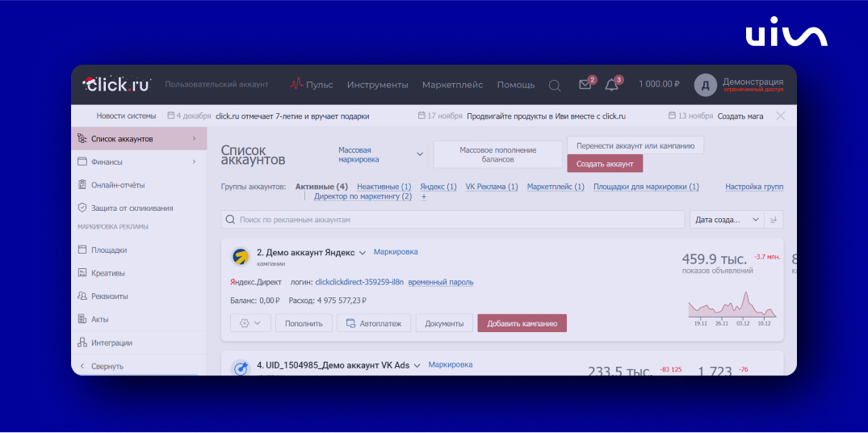Click the user avatar with letter Д
The height and width of the screenshot is (433, 868).
click(705, 86)
